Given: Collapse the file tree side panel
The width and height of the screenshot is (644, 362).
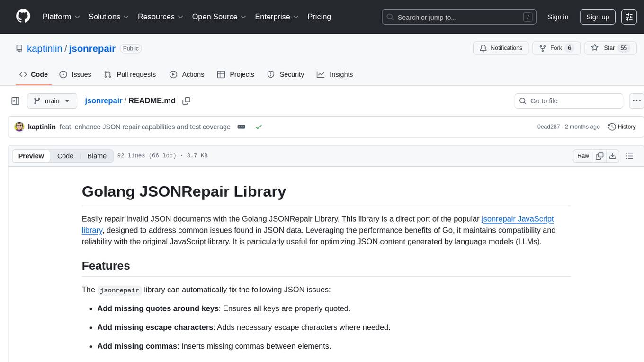Looking at the screenshot, I should [16, 101].
